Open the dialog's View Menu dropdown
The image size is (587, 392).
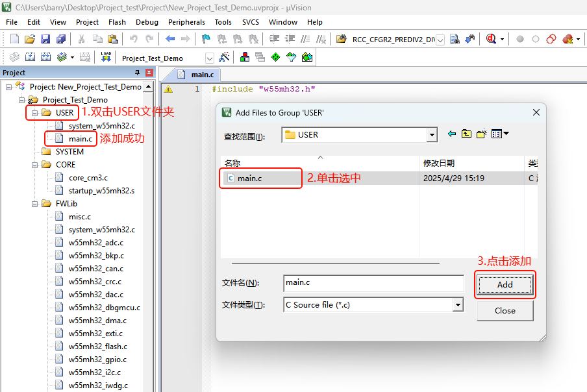pos(500,134)
